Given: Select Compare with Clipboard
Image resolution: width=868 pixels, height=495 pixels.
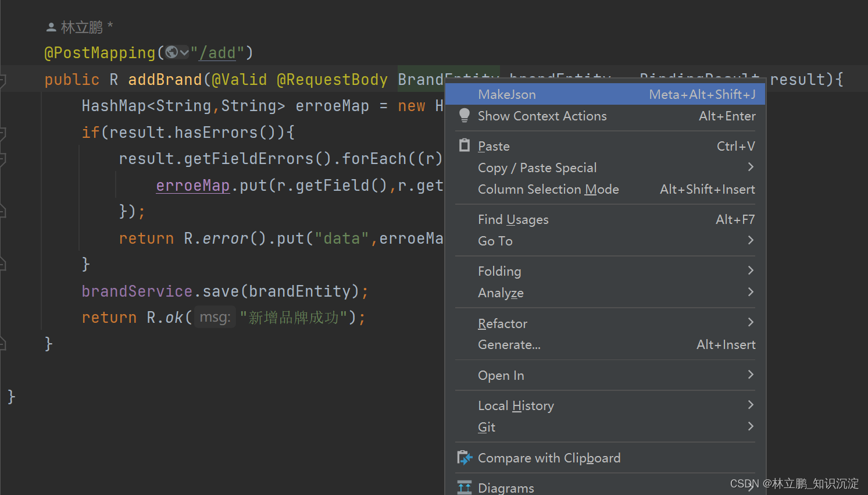Looking at the screenshot, I should point(605,458).
